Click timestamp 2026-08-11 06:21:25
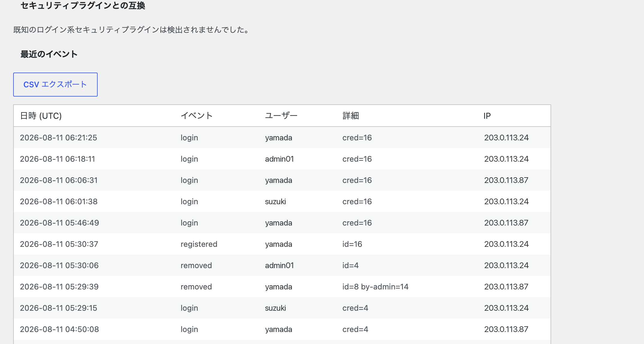The height and width of the screenshot is (344, 644). pos(58,138)
